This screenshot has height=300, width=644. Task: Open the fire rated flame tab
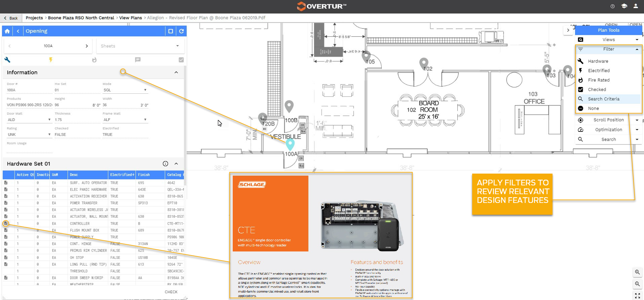[x=94, y=60]
